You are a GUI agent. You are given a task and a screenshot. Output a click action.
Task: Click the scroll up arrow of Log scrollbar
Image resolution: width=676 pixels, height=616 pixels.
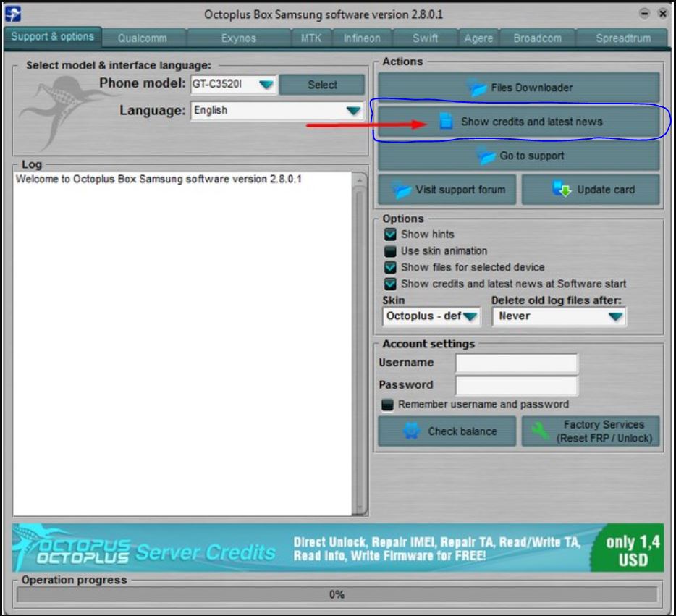tap(360, 180)
